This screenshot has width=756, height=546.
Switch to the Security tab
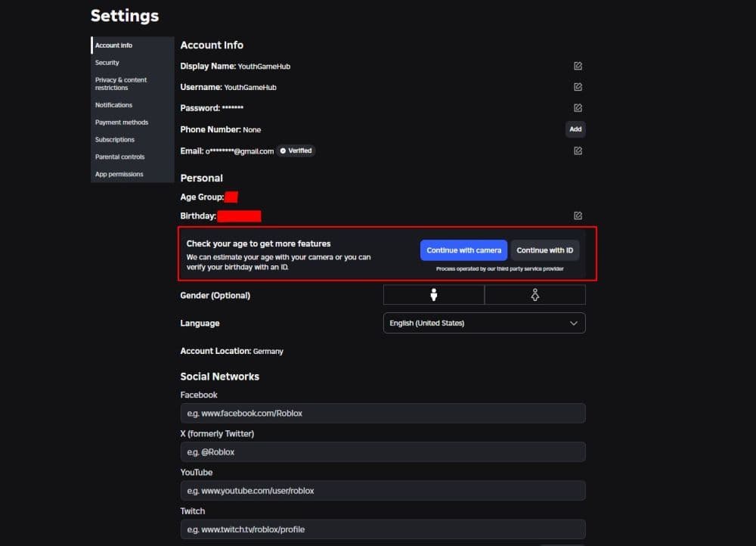pos(105,62)
